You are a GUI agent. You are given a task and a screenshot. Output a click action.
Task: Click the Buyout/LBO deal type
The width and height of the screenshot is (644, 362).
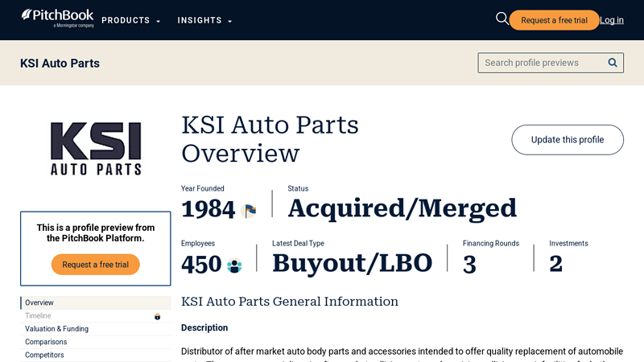[353, 263]
